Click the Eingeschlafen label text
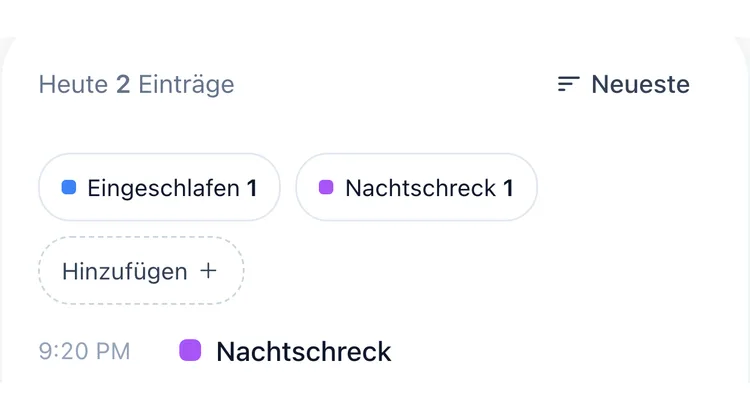Viewport: 750px width, 420px height. [164, 188]
